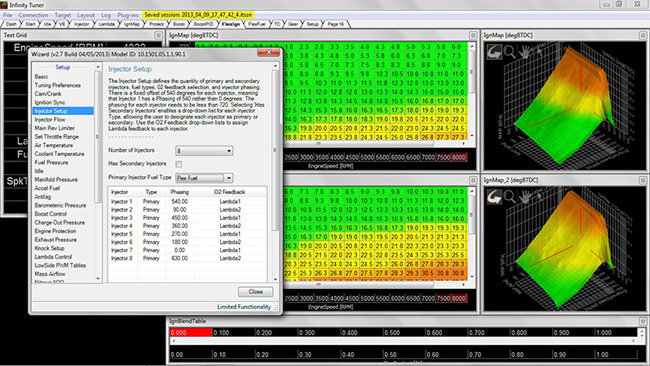Open the Target menu
650x366 pixels.
[x=63, y=15]
